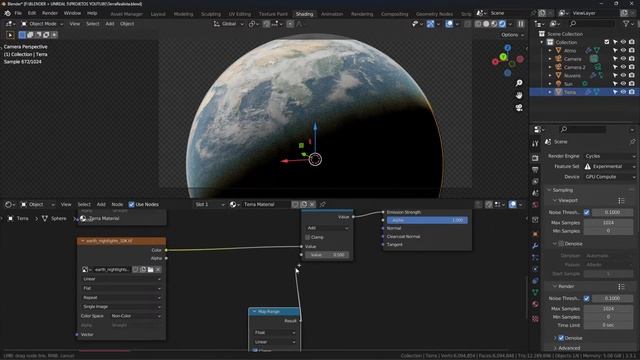Click Sphere breadcrumb in node editor
Image resolution: width=640 pixels, height=360 pixels.
(x=58, y=219)
